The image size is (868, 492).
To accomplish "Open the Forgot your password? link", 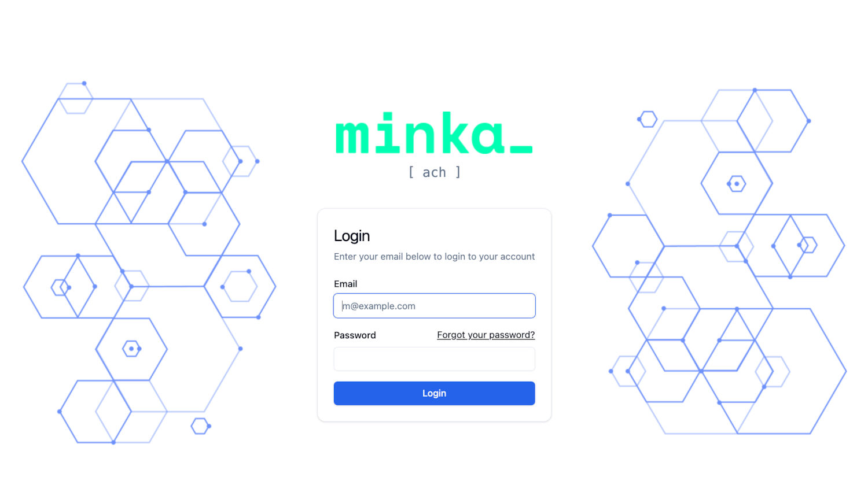I will (486, 335).
